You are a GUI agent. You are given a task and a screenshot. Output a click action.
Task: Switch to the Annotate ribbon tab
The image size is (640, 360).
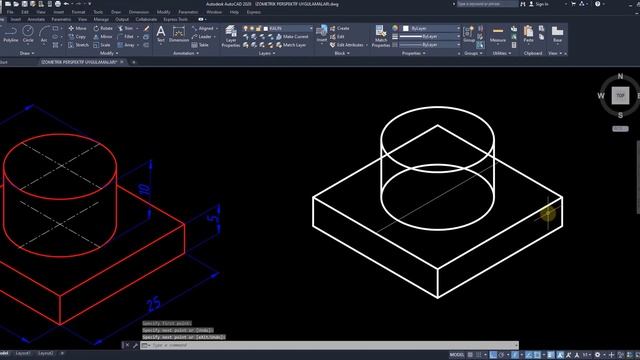(x=36, y=19)
